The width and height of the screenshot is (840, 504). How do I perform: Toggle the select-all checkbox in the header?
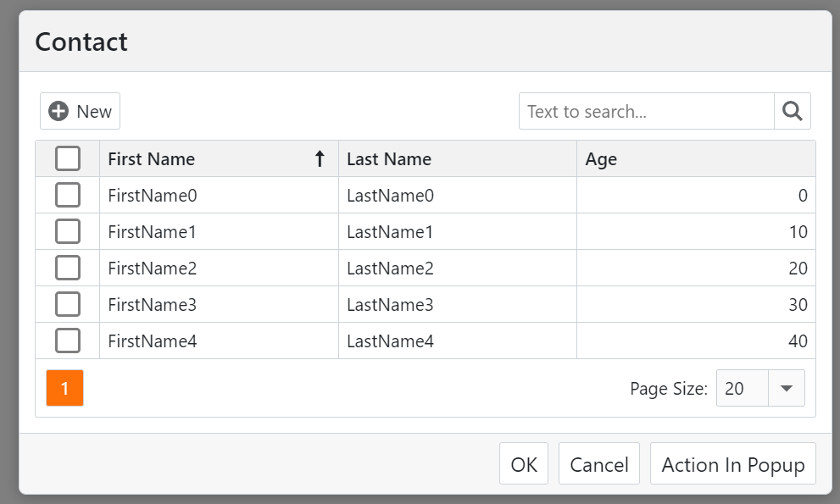[x=67, y=158]
